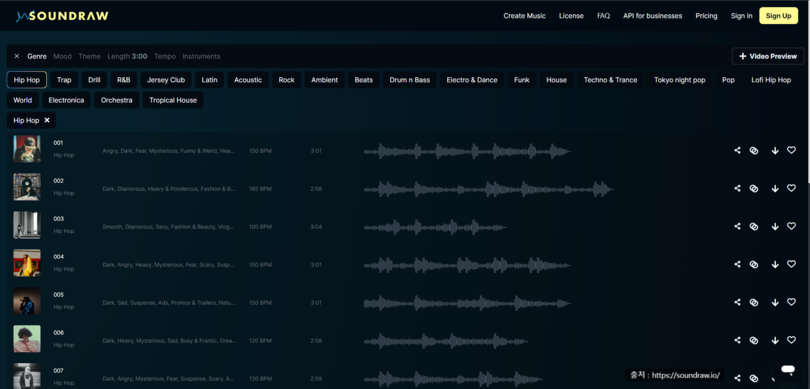Play track 001 via its thumbnail
The width and height of the screenshot is (810, 389).
coord(27,149)
